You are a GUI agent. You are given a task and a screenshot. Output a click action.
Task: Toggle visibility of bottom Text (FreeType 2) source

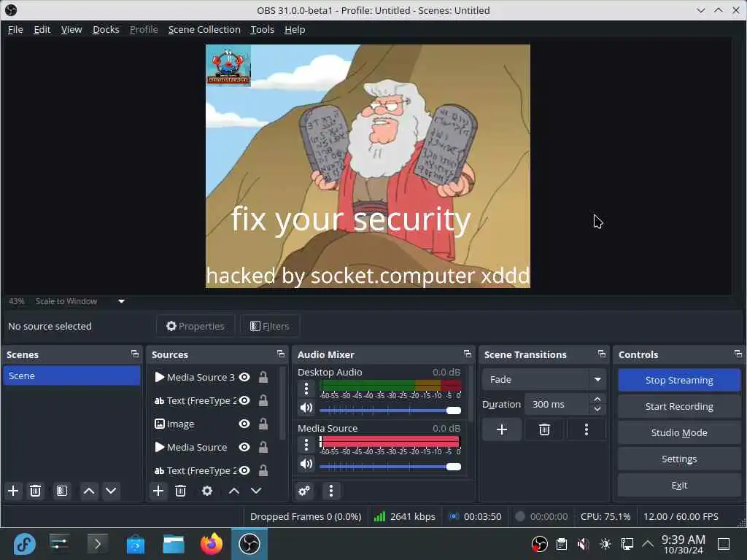[x=244, y=470]
